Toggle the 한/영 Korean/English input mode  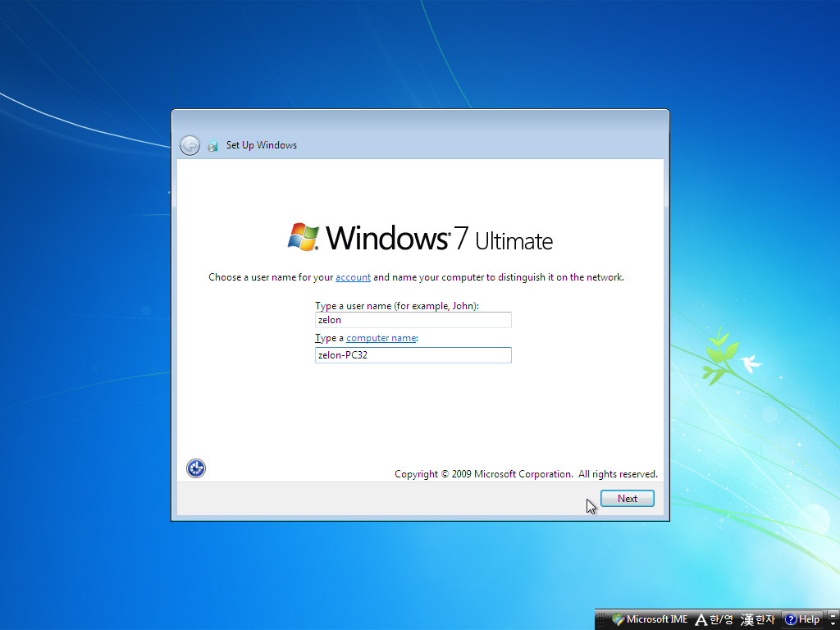pyautogui.click(x=714, y=620)
